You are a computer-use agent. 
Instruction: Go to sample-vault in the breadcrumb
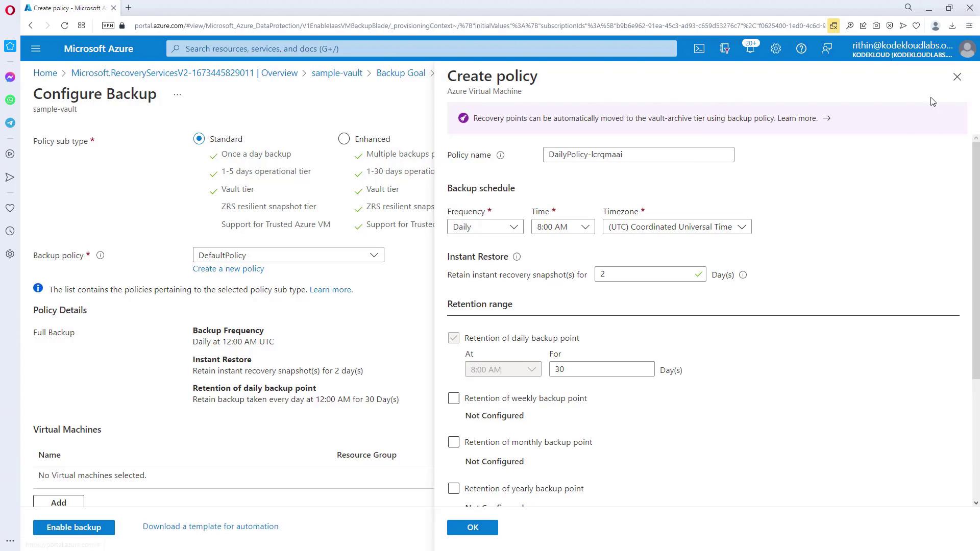click(337, 73)
